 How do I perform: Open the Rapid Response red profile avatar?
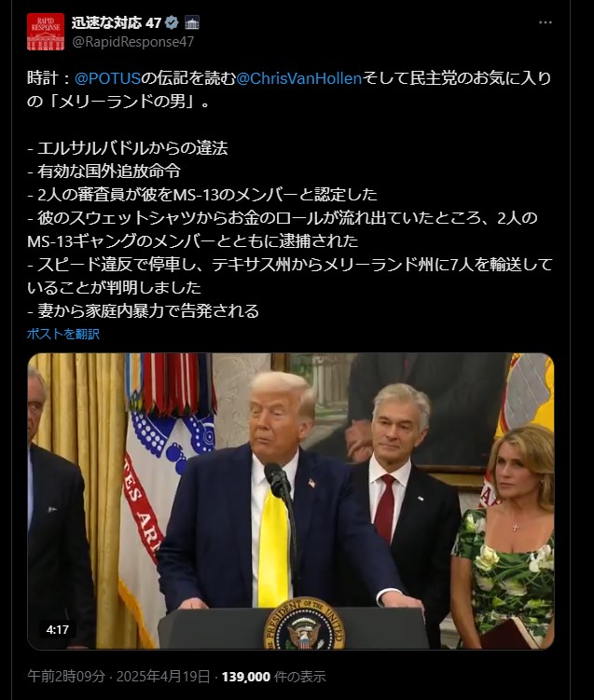coord(46,32)
